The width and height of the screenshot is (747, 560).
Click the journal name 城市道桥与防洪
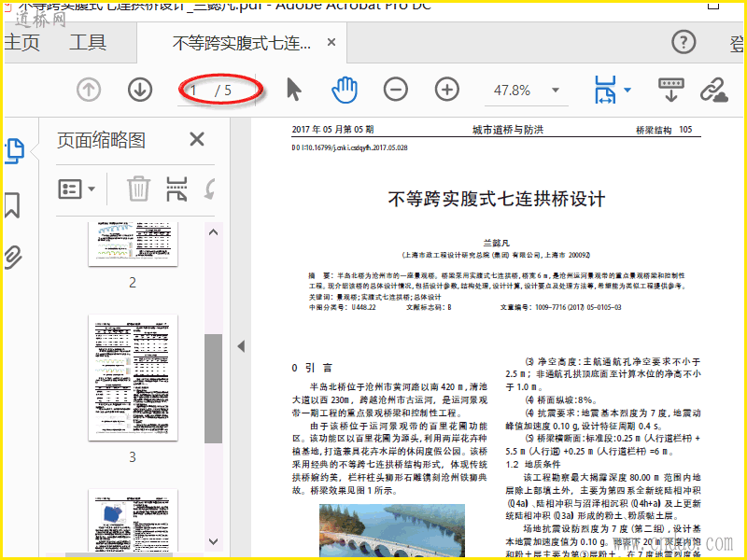pyautogui.click(x=508, y=130)
